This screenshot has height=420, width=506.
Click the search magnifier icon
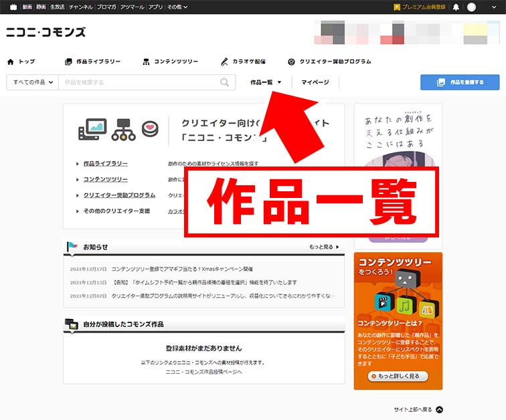tap(225, 82)
